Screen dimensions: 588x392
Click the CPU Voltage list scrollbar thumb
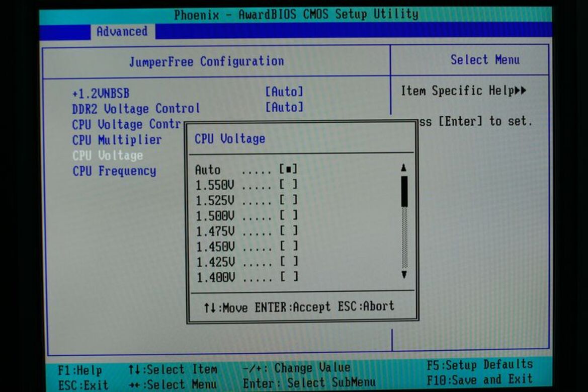[x=404, y=191]
